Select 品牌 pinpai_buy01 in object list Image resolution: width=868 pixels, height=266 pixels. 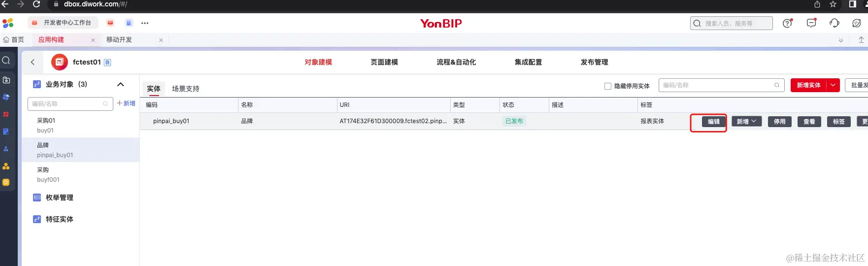coord(81,150)
